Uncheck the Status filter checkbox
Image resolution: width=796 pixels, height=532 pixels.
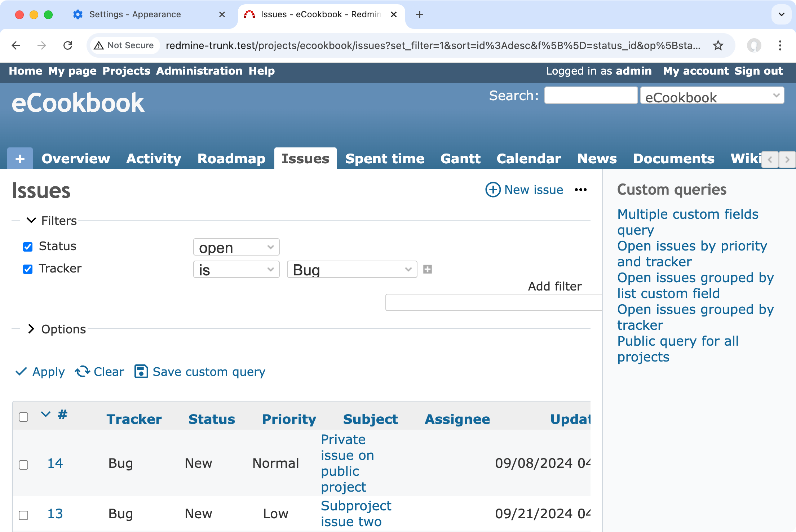click(28, 247)
